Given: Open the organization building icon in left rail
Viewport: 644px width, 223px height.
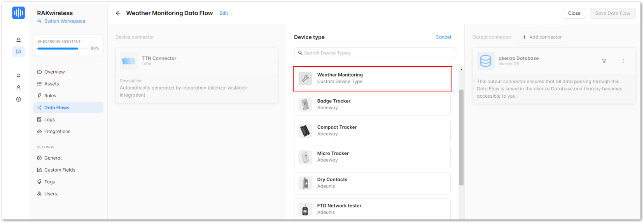Looking at the screenshot, I should coord(18,40).
